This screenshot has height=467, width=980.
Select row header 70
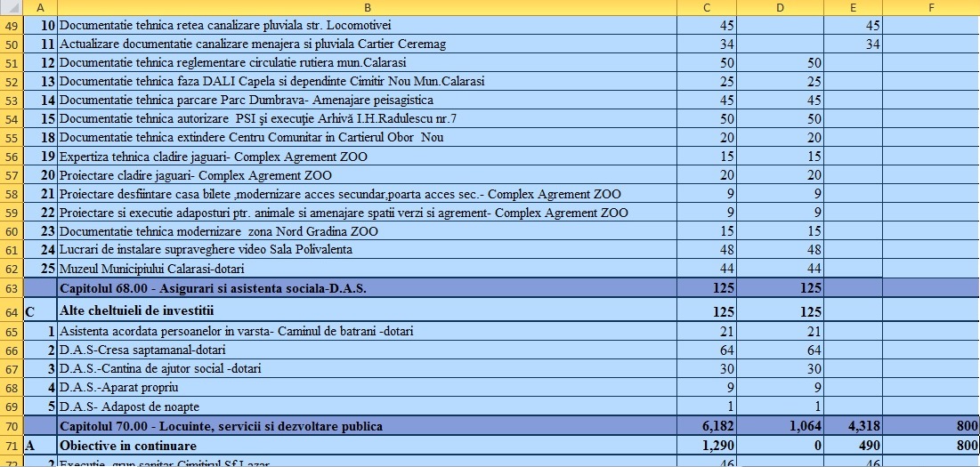pos(12,426)
